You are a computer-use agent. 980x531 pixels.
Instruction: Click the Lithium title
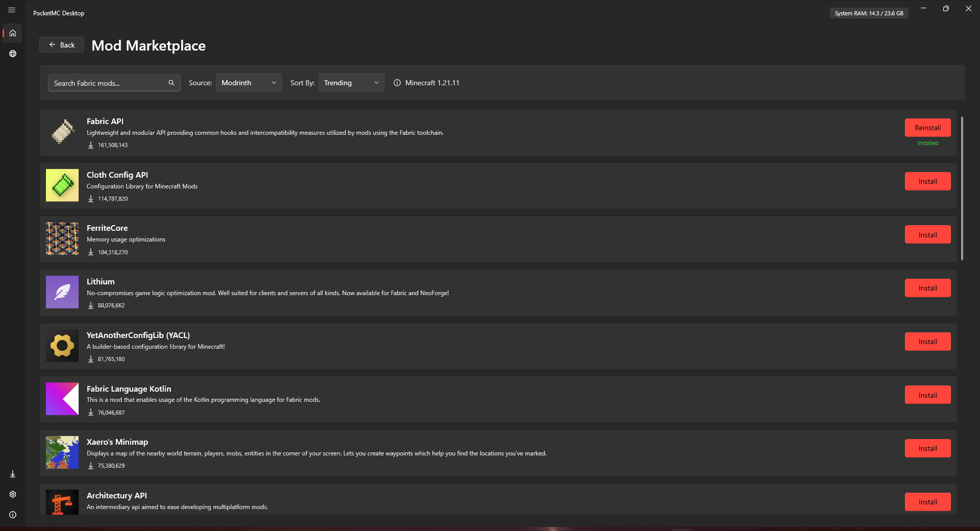(101, 281)
